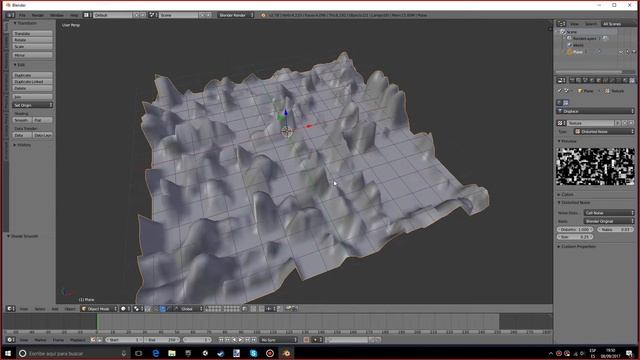Select the Plane object in outliner
This screenshot has height=360, width=640.
pyautogui.click(x=578, y=52)
